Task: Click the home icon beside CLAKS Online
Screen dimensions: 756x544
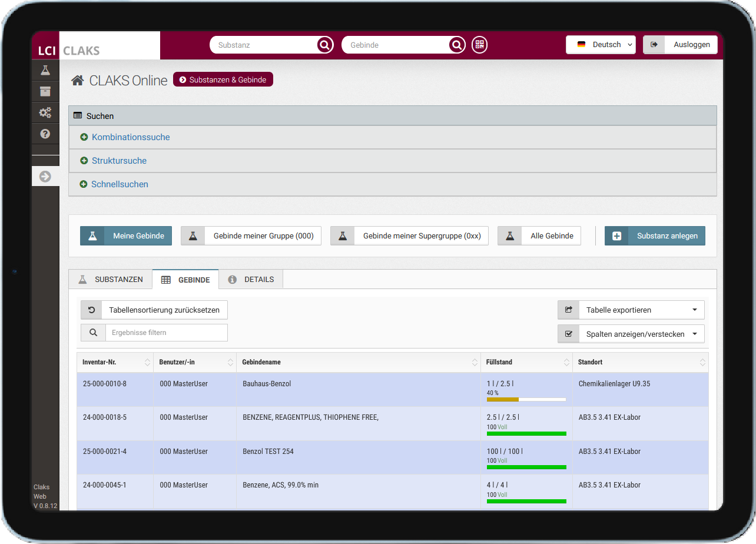Action: [77, 81]
